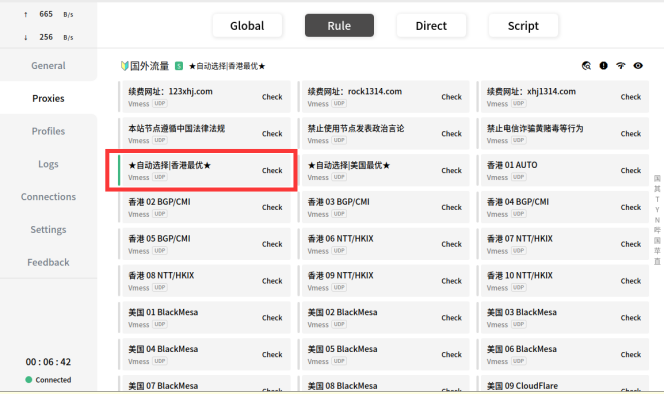Click the 本站节点遵循中国法律法规 card

pos(204,133)
